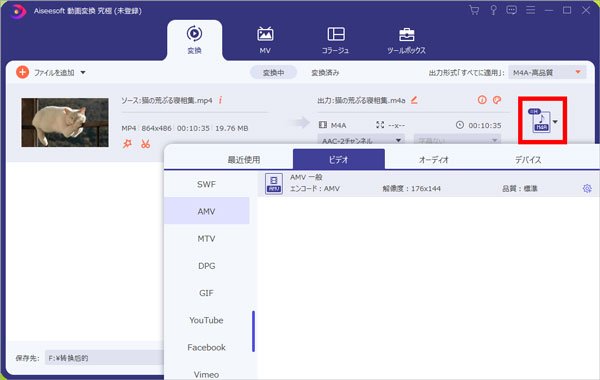The width and height of the screenshot is (600, 380).
Task: Rename output file with pencil icon
Action: click(x=414, y=100)
